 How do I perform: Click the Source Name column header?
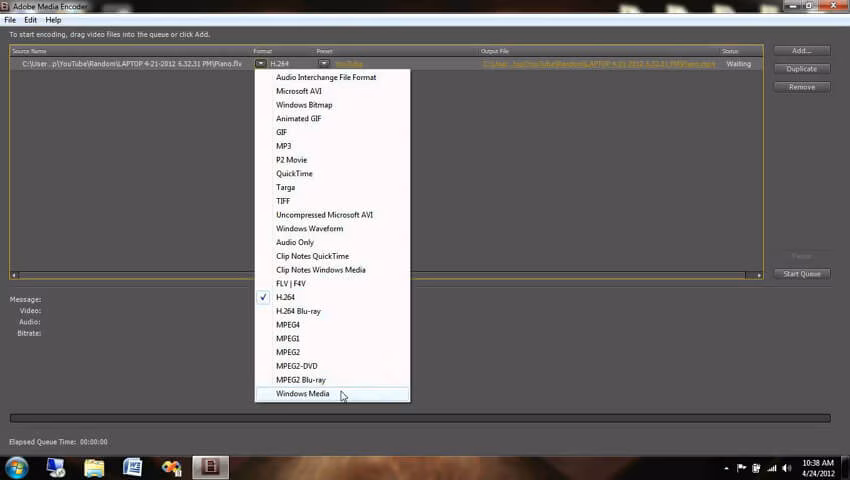coord(29,51)
